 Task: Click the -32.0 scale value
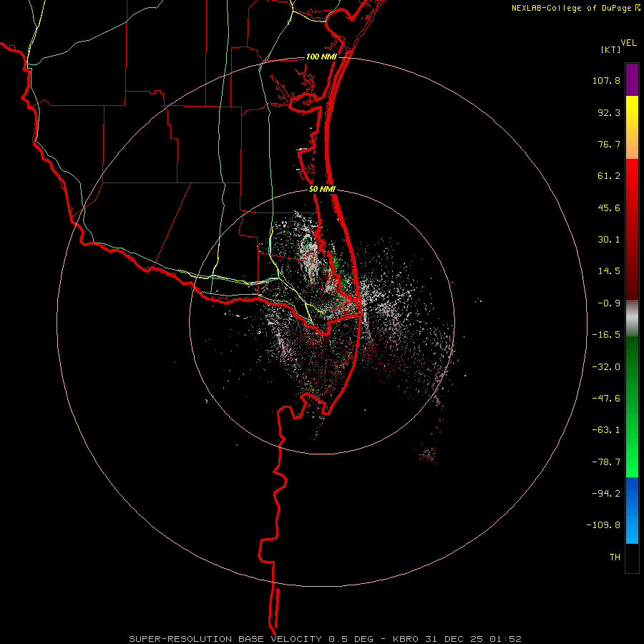click(x=606, y=367)
